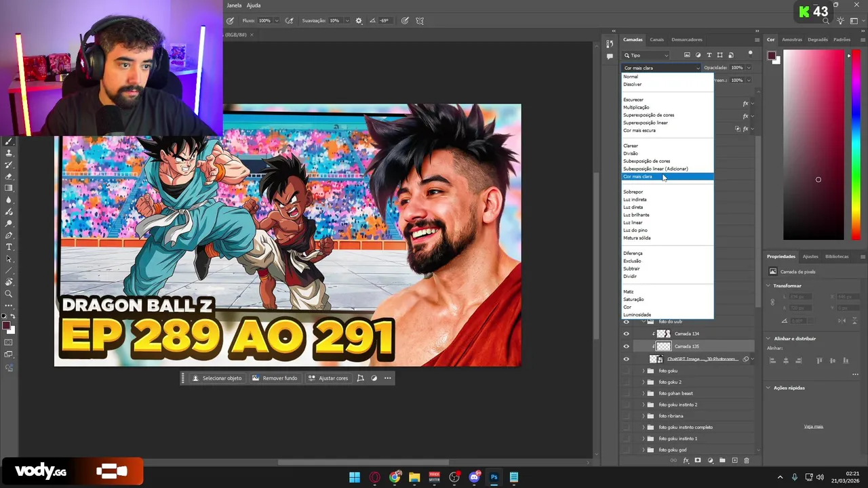Collapse the foto do uub group

tap(644, 322)
